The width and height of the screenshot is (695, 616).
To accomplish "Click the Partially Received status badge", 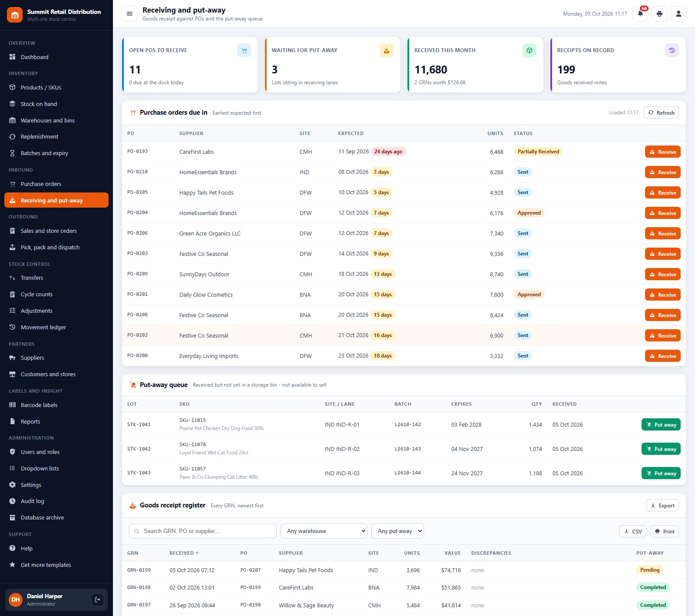I will point(538,152).
